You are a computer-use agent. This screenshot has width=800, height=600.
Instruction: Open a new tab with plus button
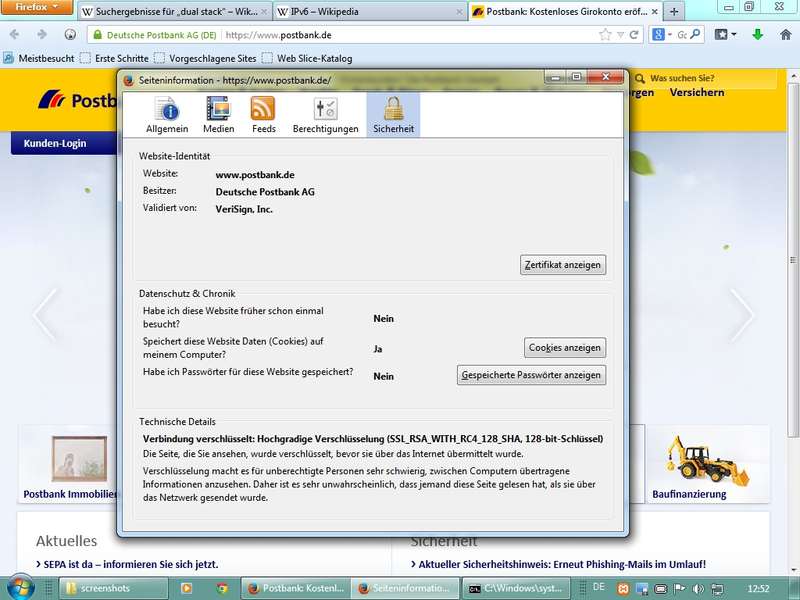pos(675,12)
